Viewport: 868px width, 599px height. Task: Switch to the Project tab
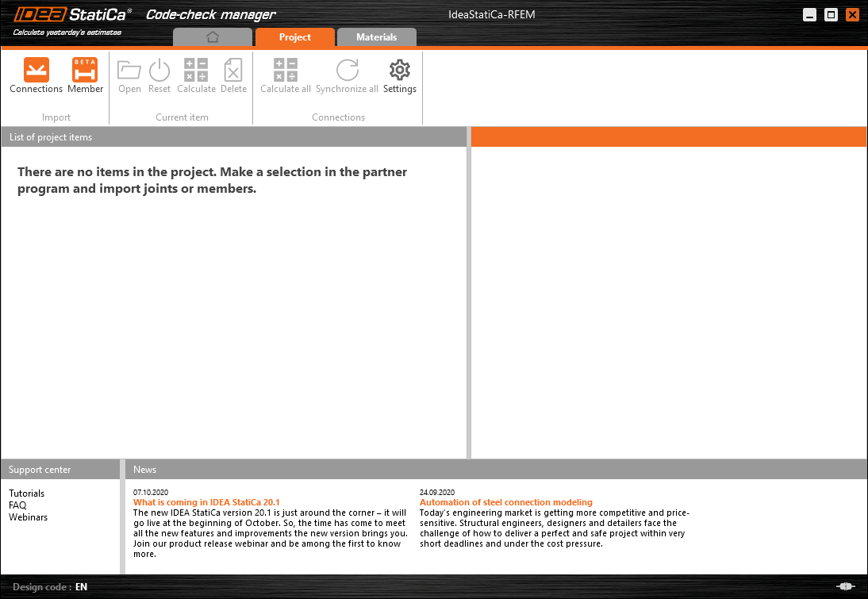[295, 37]
